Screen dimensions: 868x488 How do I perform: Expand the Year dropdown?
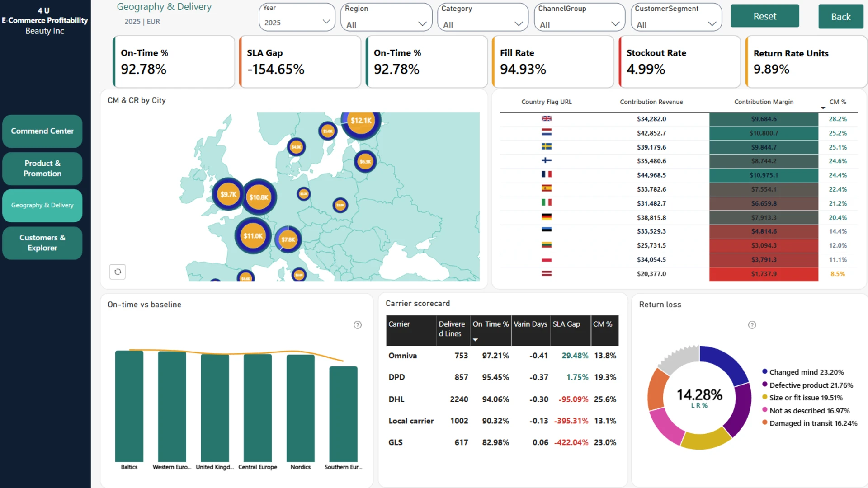[x=297, y=17]
